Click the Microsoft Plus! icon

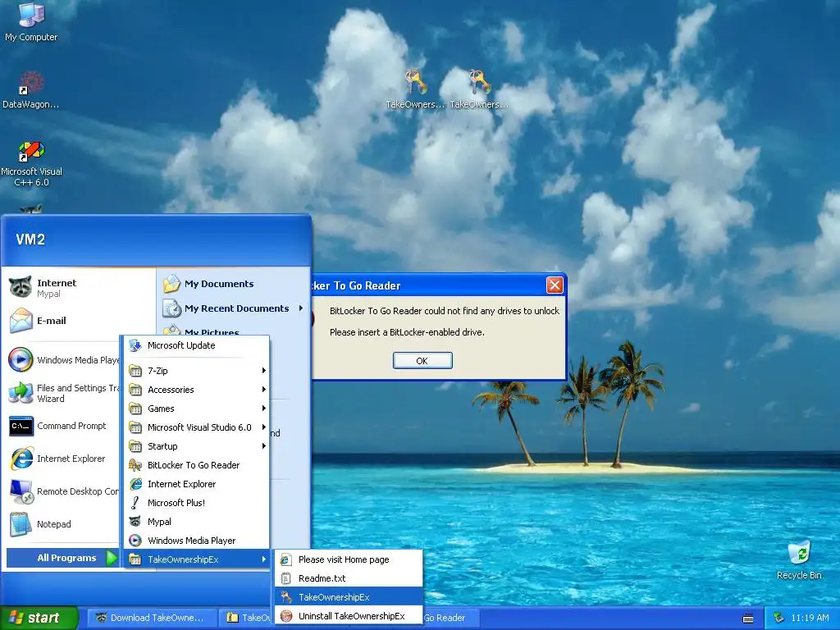tap(135, 503)
